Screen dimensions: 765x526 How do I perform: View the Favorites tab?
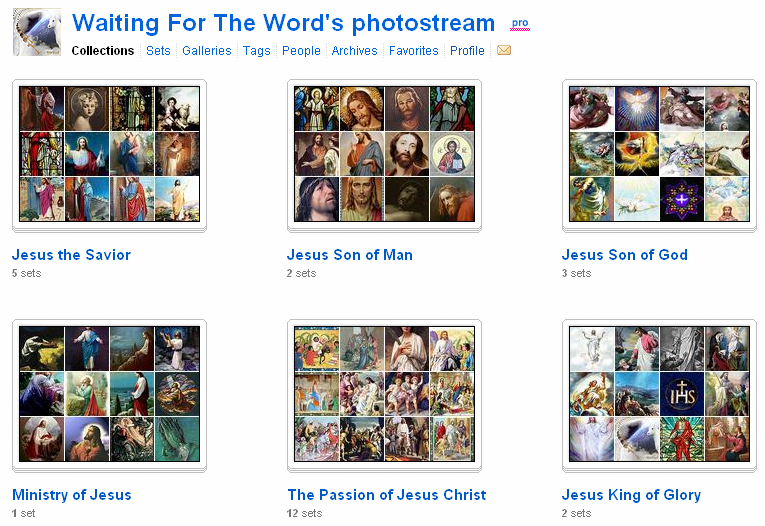413,51
